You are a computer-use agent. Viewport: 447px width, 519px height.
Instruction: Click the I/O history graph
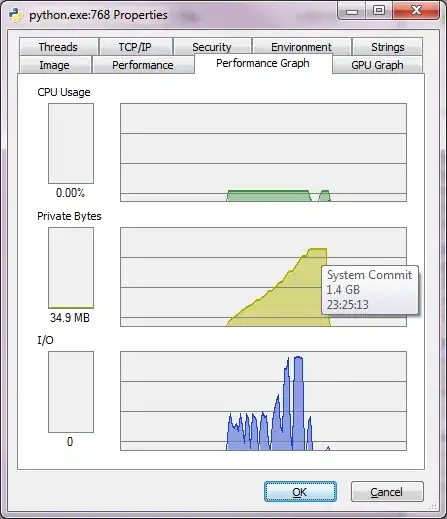(x=263, y=401)
